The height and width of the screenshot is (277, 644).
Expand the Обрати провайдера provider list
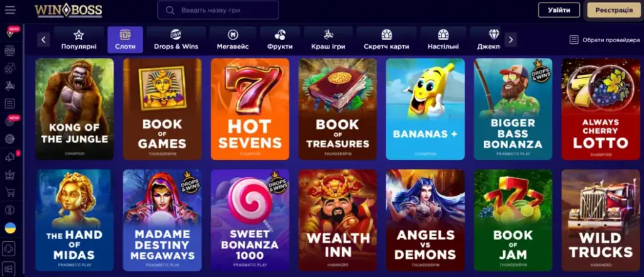tap(604, 40)
